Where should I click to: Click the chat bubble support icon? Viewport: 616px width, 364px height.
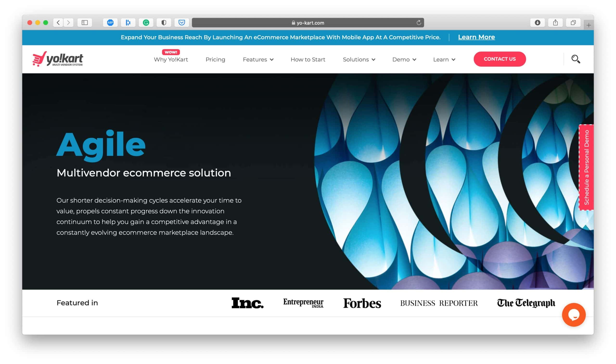(x=574, y=315)
